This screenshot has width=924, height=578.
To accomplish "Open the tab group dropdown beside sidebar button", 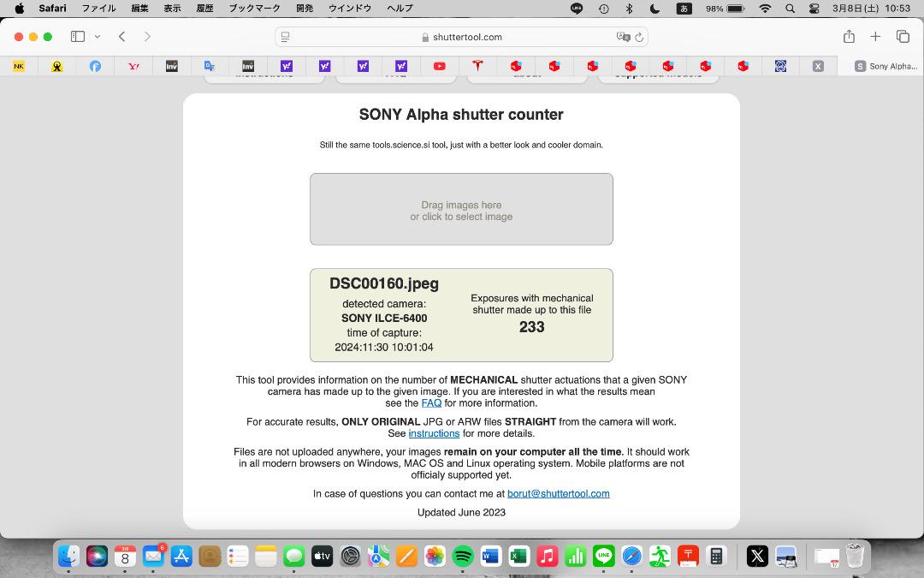I will click(x=98, y=37).
